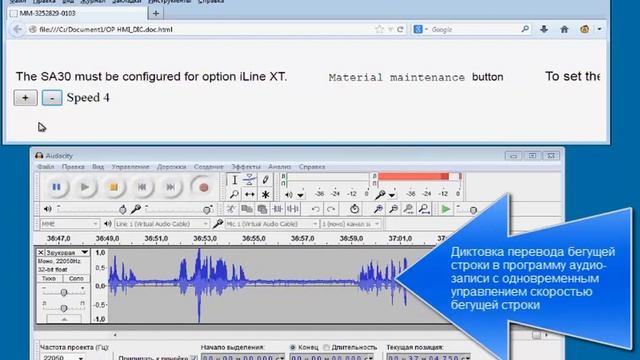
Task: Open the Эффекты menu
Action: pyautogui.click(x=246, y=167)
